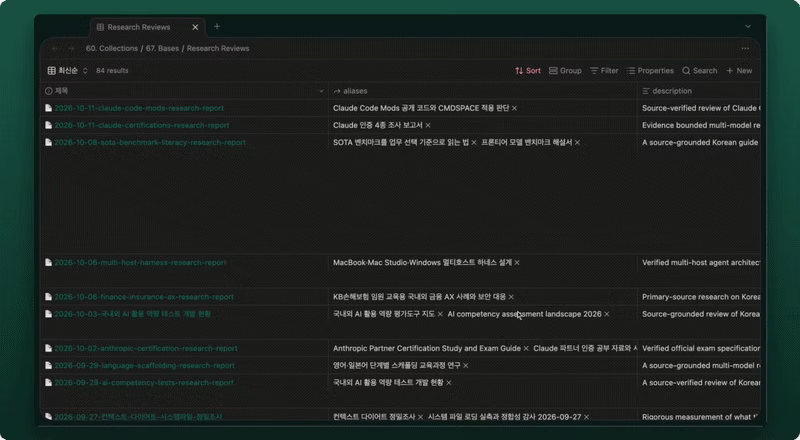The height and width of the screenshot is (440, 800).
Task: Create a New entry
Action: click(739, 71)
